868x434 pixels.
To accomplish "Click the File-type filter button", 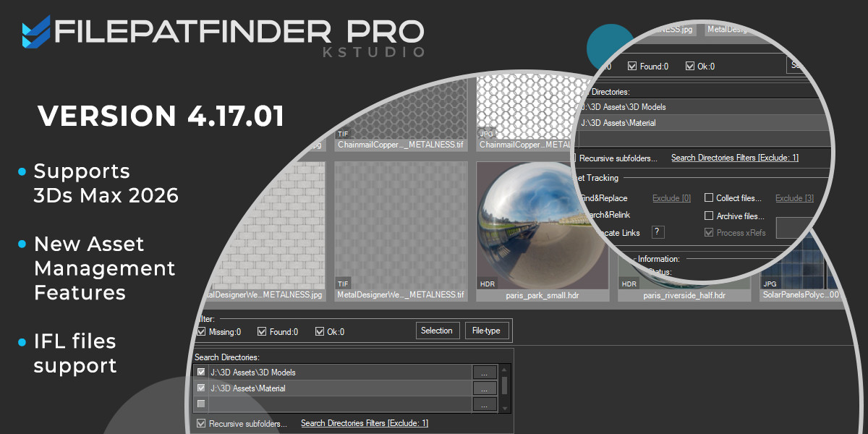I will tap(487, 331).
